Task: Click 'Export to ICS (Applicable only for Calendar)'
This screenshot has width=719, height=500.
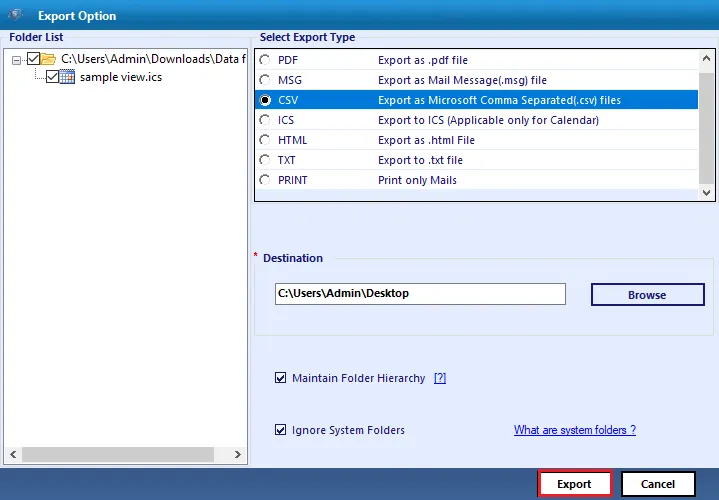Action: [x=488, y=120]
